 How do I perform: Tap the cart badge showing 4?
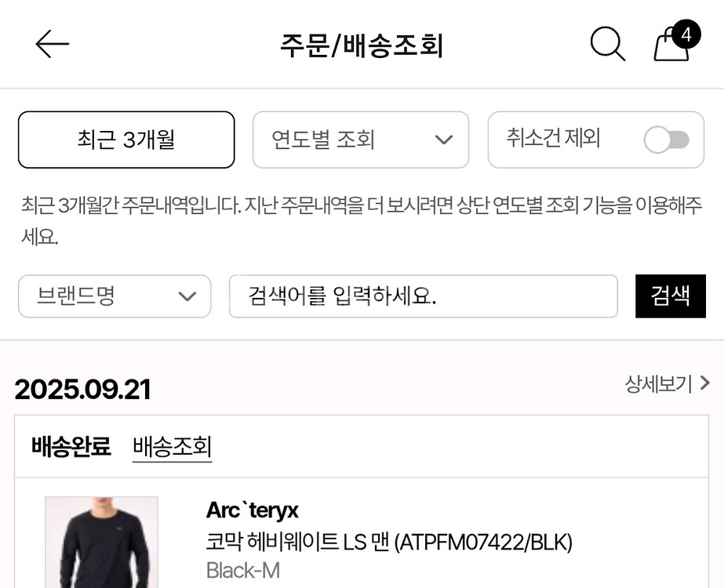[686, 34]
